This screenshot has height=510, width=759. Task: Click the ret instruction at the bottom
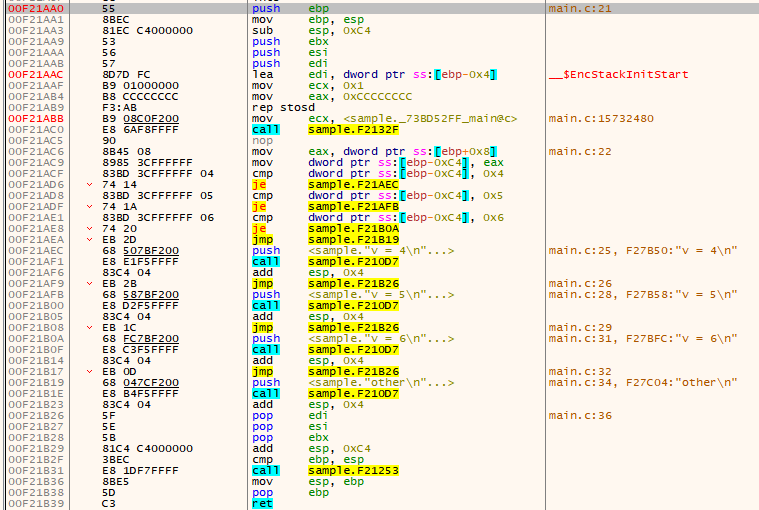(x=260, y=502)
